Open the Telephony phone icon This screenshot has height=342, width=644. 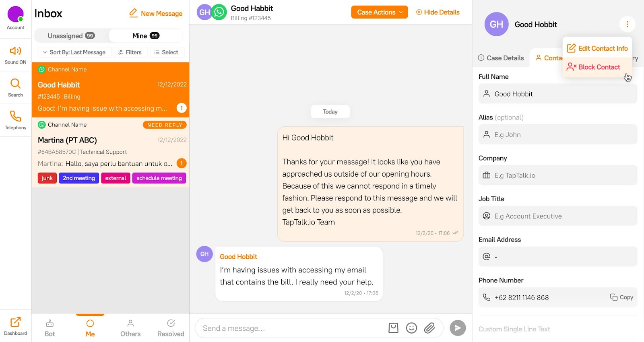pos(15,116)
